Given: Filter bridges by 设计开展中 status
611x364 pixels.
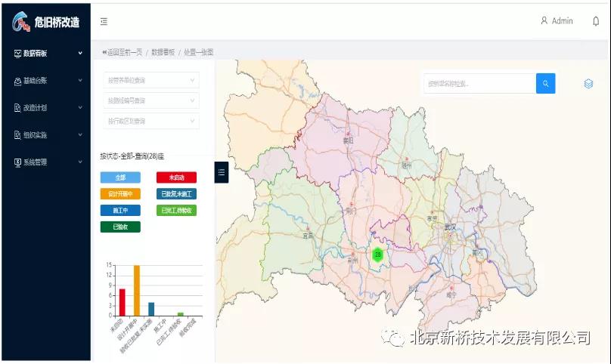Looking at the screenshot, I should pyautogui.click(x=120, y=194).
